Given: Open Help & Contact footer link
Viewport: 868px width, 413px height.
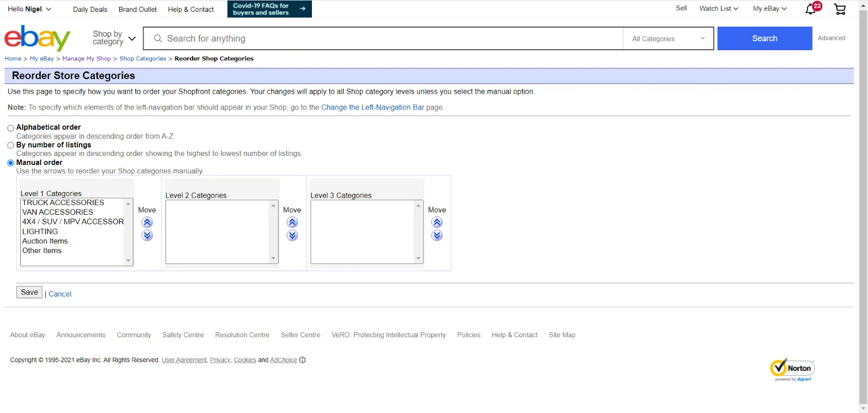Looking at the screenshot, I should coord(515,335).
